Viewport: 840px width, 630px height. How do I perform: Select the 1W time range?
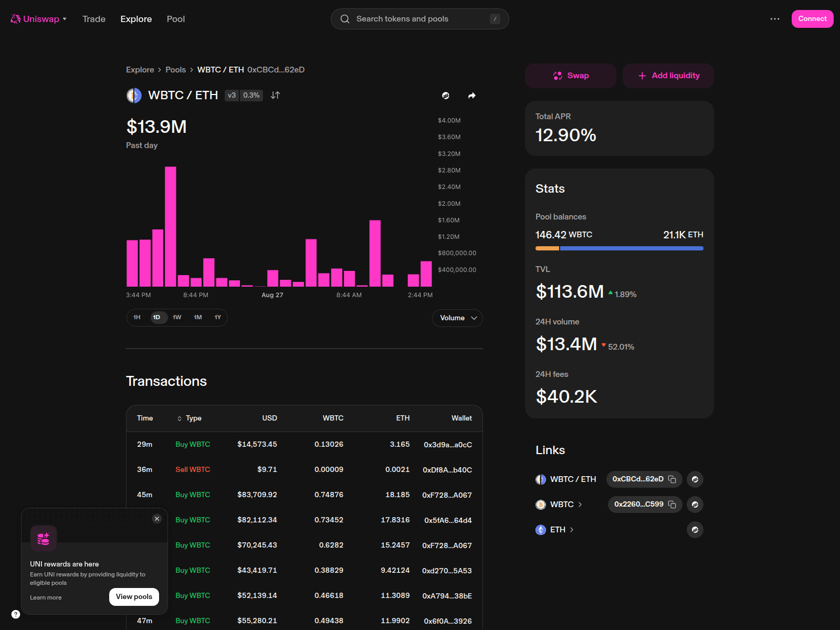click(x=177, y=318)
